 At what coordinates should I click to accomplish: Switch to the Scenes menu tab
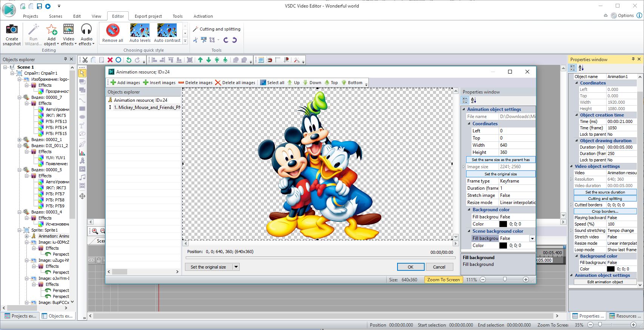click(55, 16)
